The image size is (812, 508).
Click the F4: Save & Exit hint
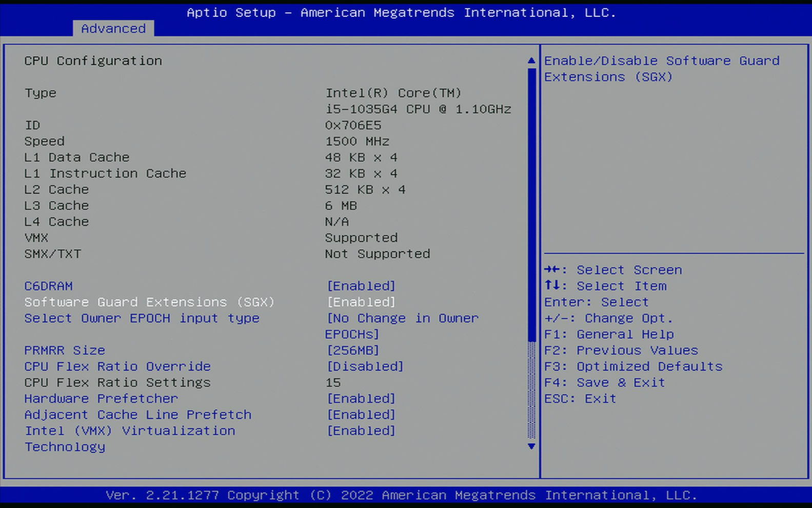point(604,383)
